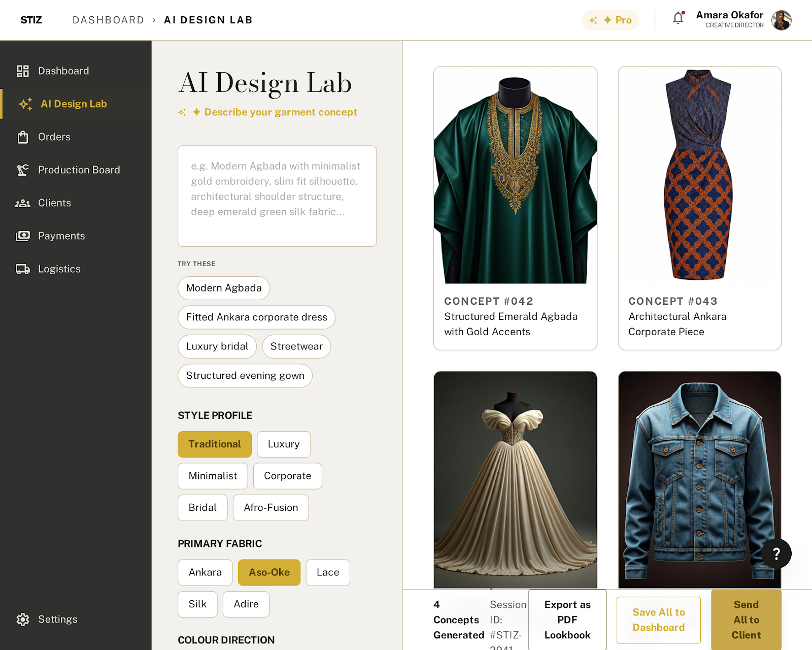The width and height of the screenshot is (812, 650).
Task: Click 'Structured Emerald Agbada with Gold Accents' caption
Action: click(x=511, y=324)
